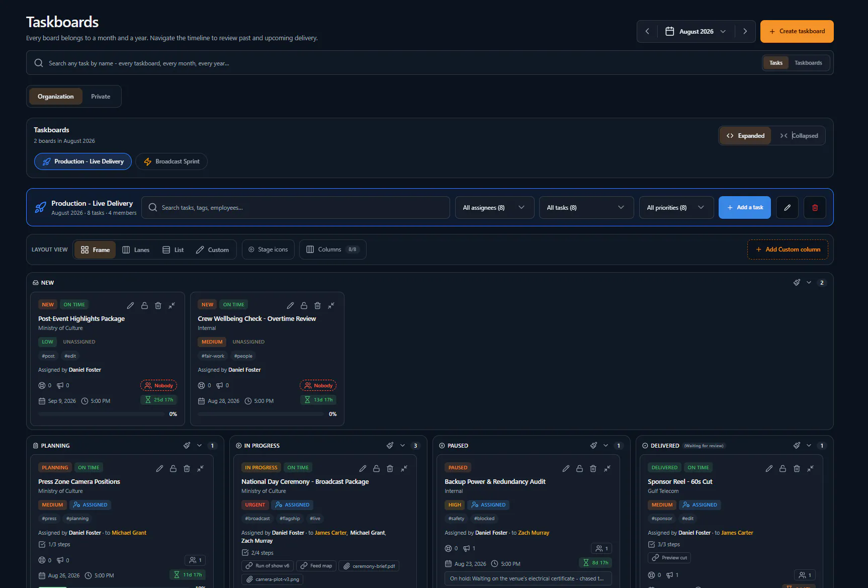Collapse the IN PROGRESS column chevron
Screen dimensions: 868x588
pos(402,446)
